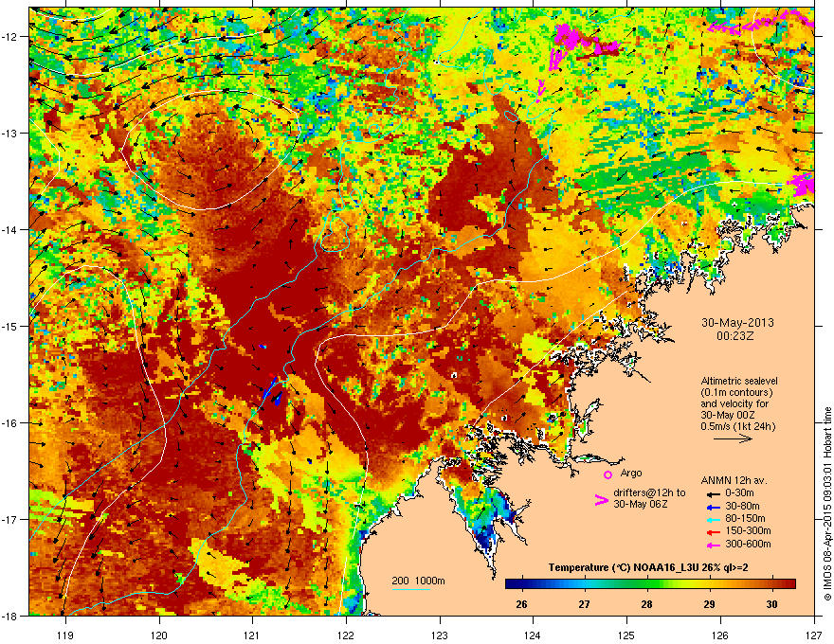The width and height of the screenshot is (834, 644).
Task: Click the '(0.1m contours)' legend text
Action: 736,393
